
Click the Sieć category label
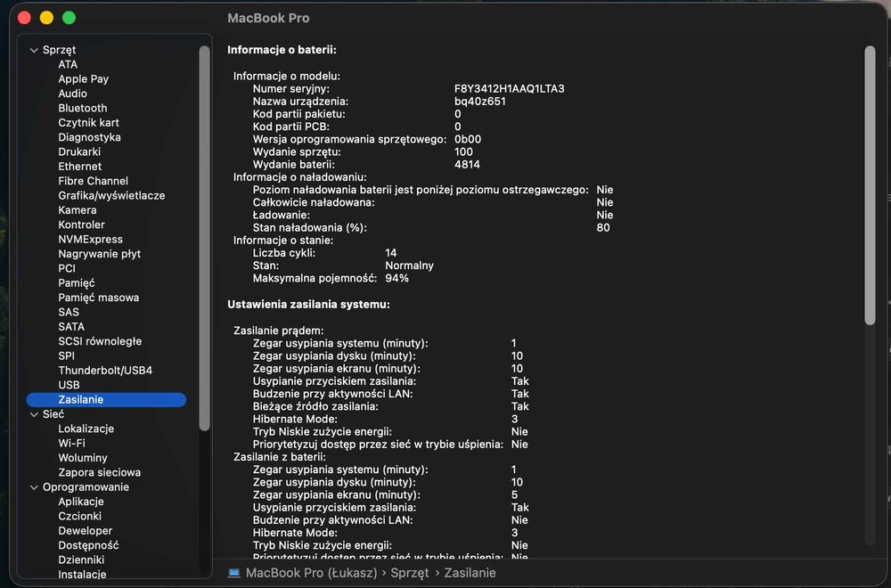53,415
